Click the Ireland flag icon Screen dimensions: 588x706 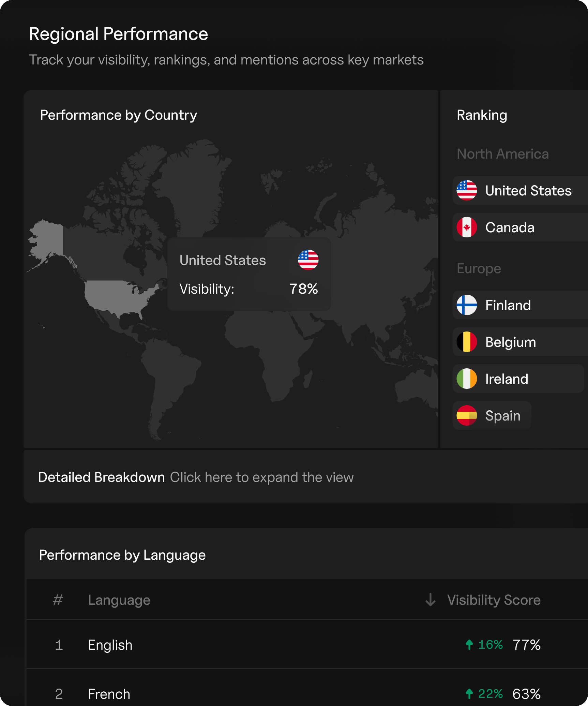[x=467, y=379]
